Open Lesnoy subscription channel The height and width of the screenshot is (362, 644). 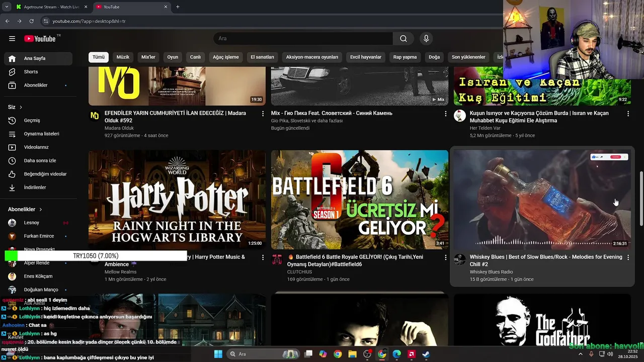(38, 223)
